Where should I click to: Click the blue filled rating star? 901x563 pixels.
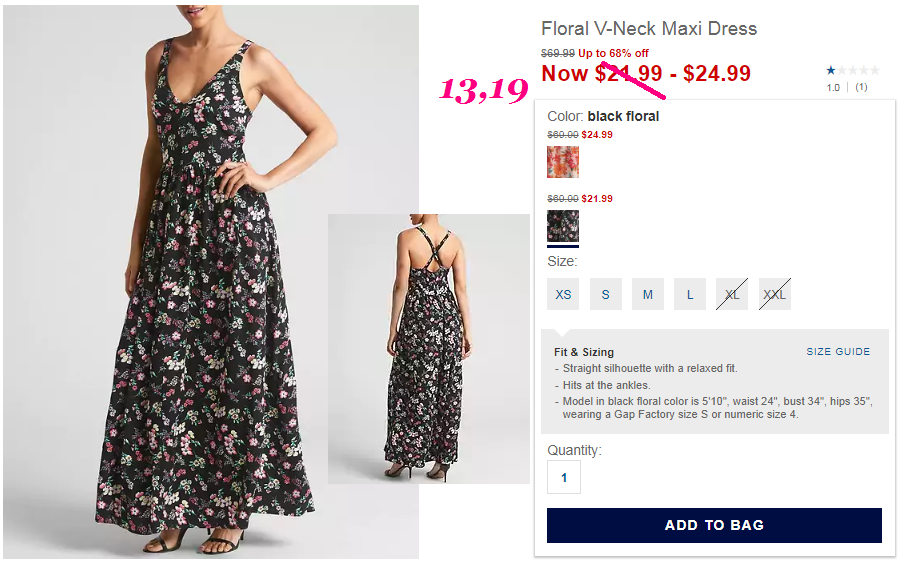831,71
